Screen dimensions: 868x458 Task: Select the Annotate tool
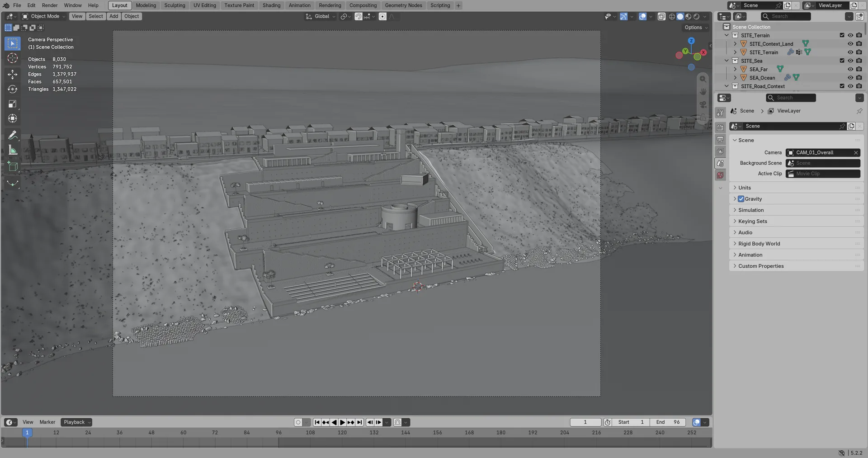13,135
